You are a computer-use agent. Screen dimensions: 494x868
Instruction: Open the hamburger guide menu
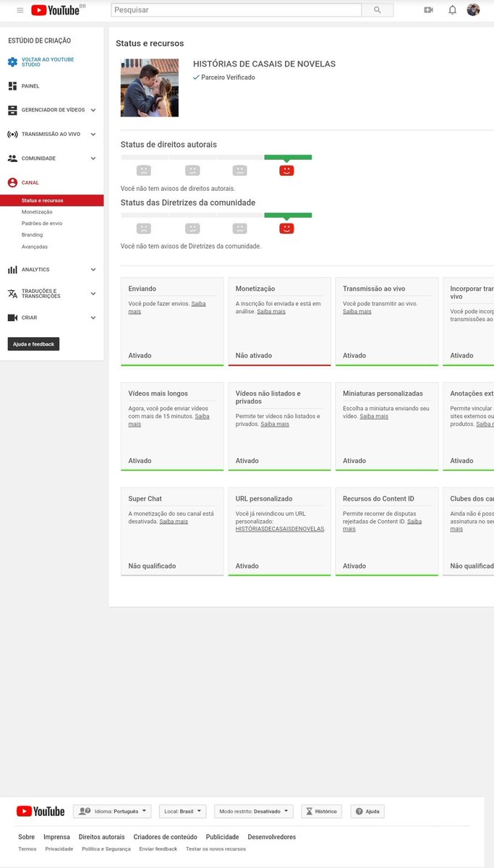(x=20, y=10)
